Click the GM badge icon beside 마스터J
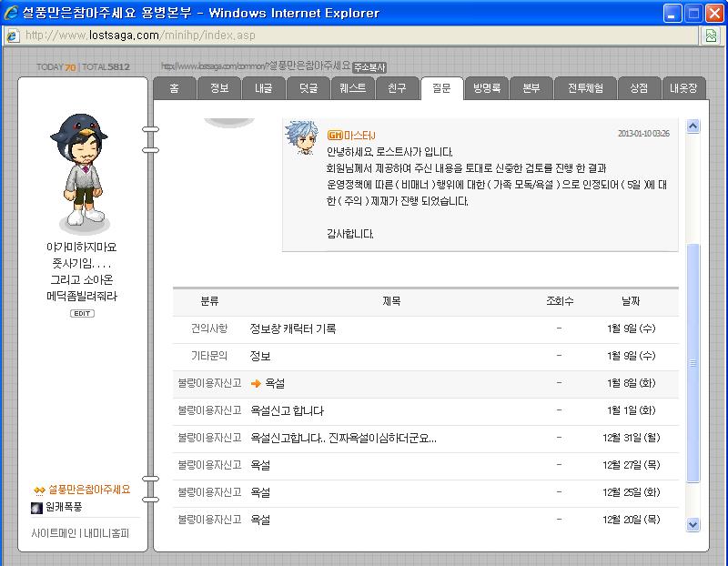 coord(335,135)
